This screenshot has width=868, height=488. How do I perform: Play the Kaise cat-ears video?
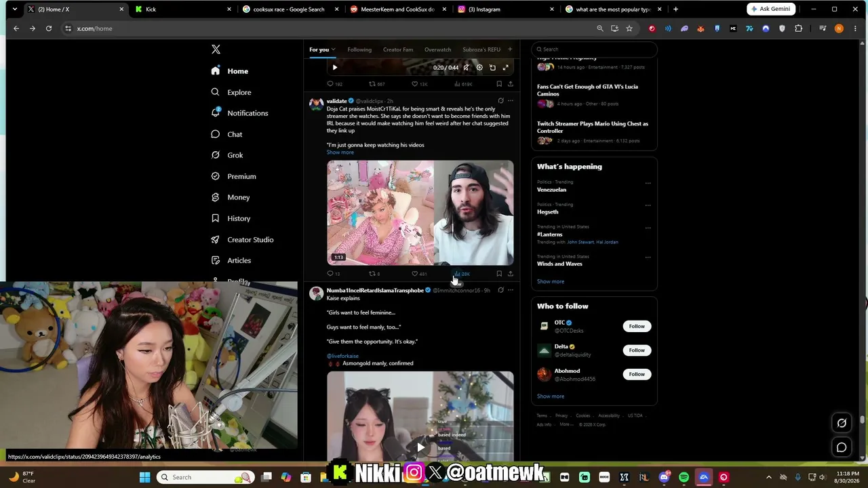[420, 447]
